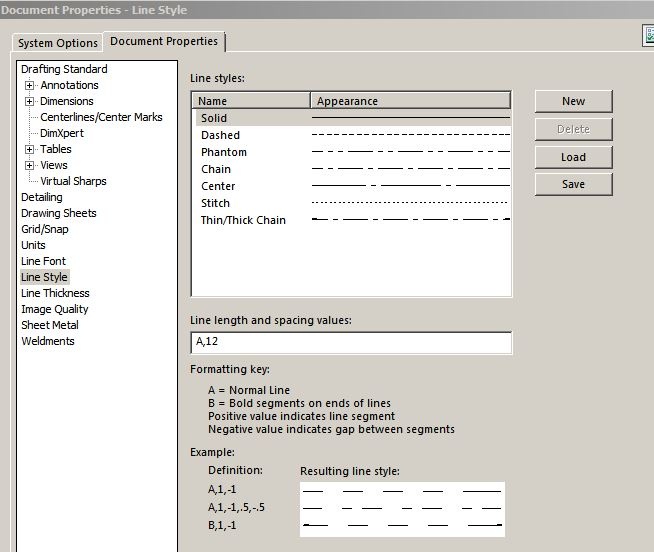Open DimXpert settings

(x=62, y=133)
